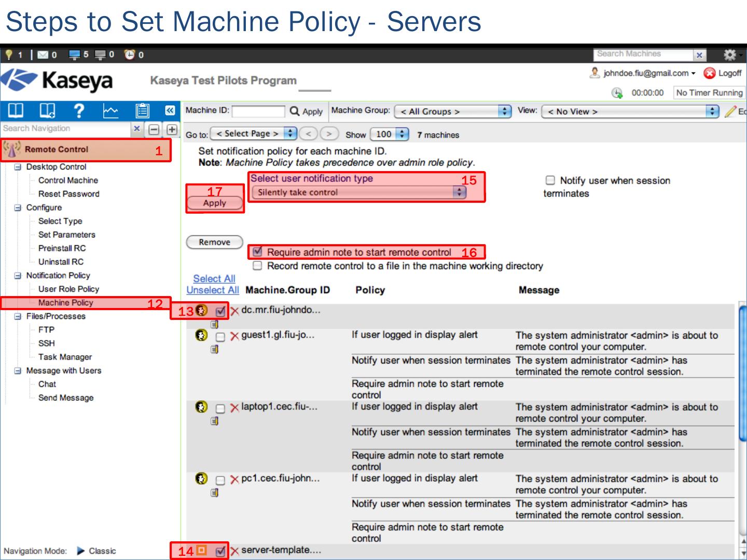Open the chart graph icon in navigation toolbar
This screenshot has height=560, width=747.
(110, 110)
